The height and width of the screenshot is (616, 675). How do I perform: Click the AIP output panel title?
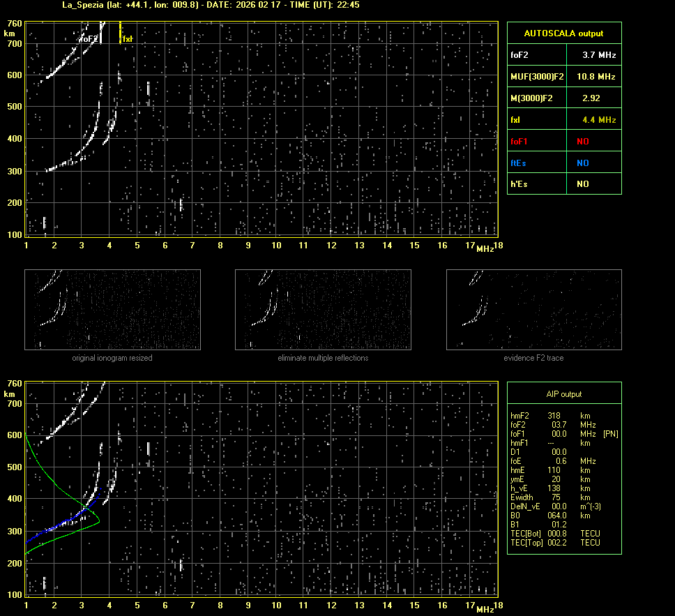pyautogui.click(x=563, y=394)
